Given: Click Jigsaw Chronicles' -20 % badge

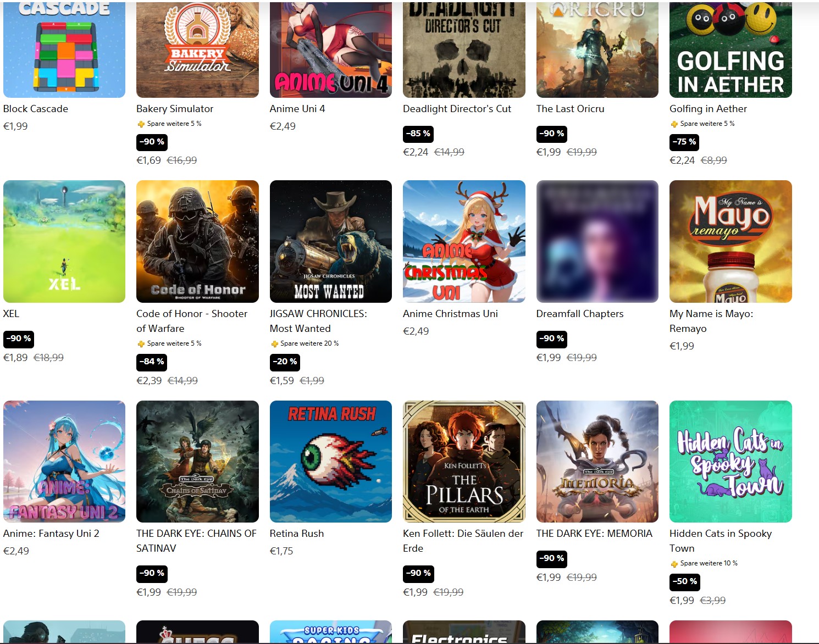Looking at the screenshot, I should point(285,362).
